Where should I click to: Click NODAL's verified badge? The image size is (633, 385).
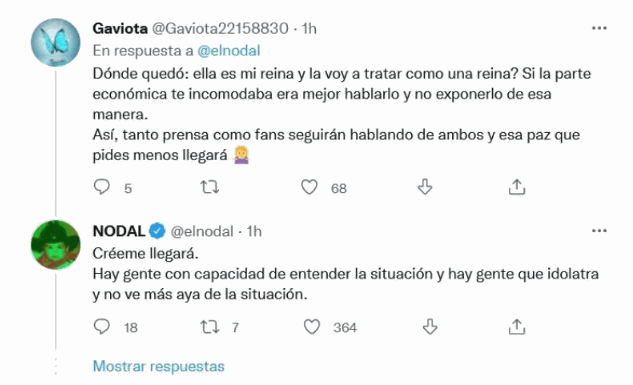pos(157,231)
